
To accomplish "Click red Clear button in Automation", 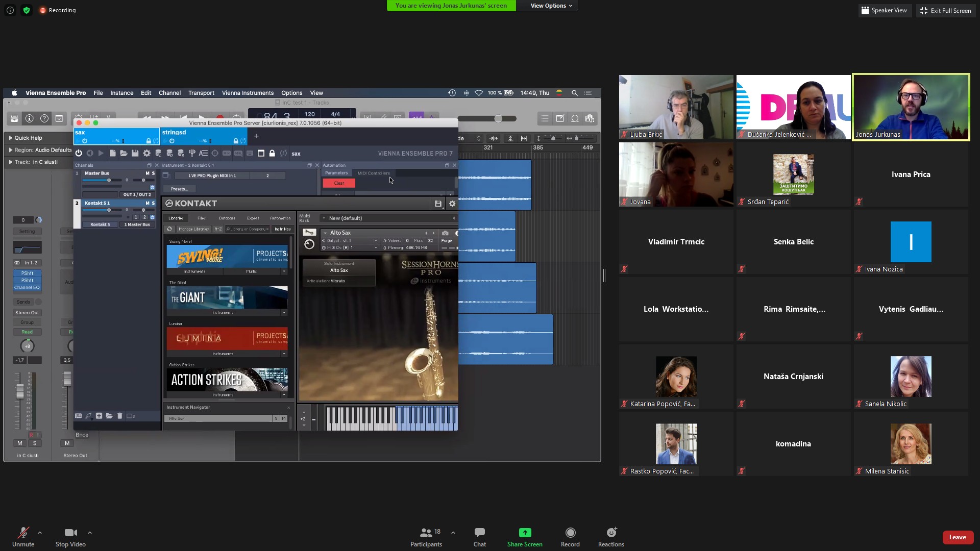I will point(339,183).
